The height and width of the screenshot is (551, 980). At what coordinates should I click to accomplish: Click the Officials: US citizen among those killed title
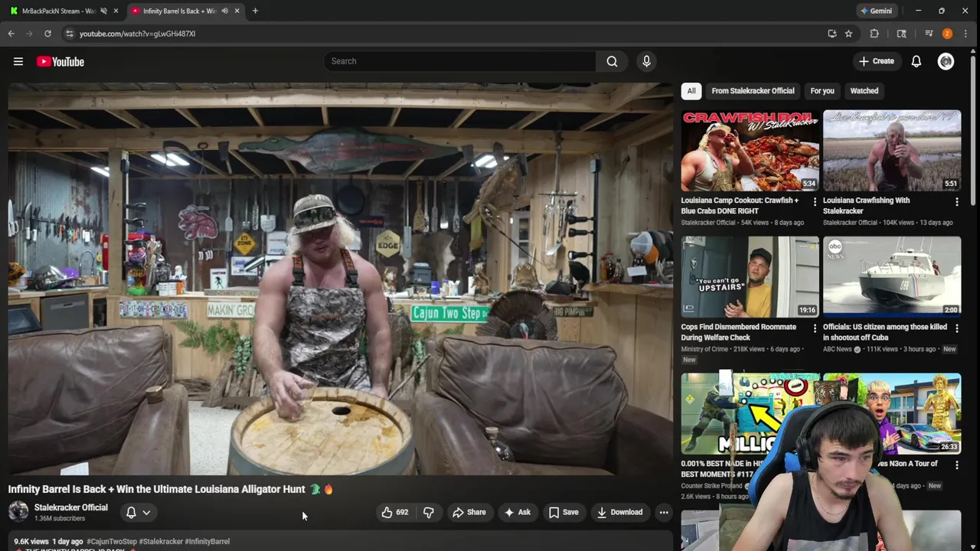click(x=885, y=332)
